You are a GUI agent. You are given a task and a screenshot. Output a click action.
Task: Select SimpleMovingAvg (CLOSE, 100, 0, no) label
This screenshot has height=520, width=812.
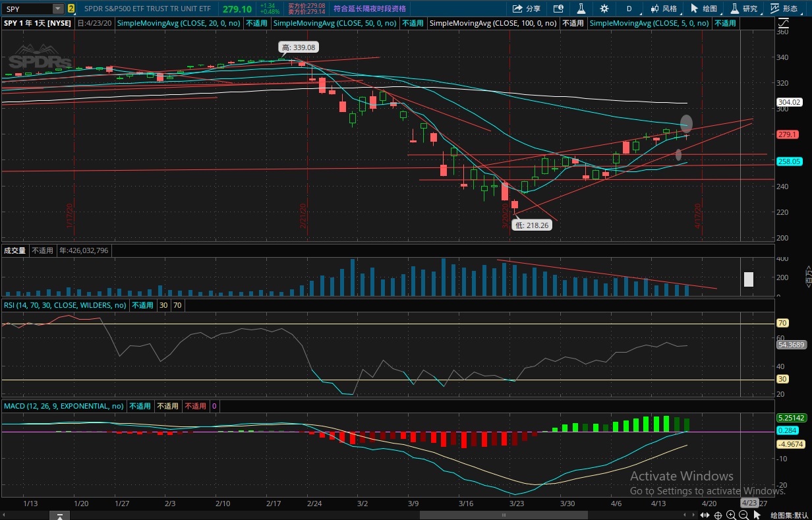coord(494,22)
